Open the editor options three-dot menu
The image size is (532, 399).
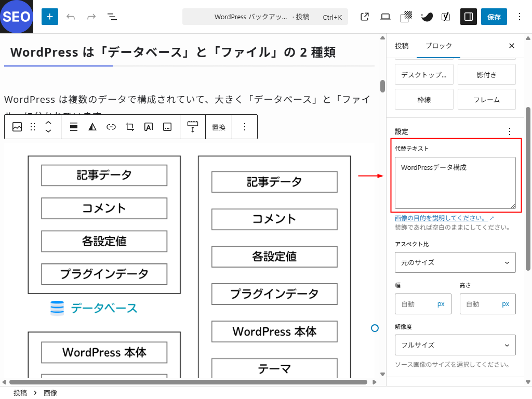click(x=520, y=17)
